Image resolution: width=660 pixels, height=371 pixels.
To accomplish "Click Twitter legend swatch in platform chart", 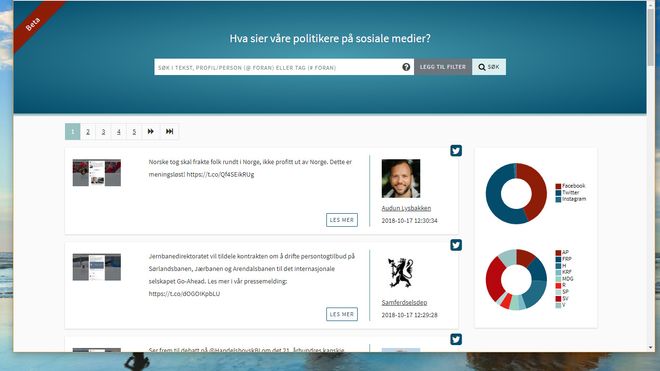I will pyautogui.click(x=558, y=192).
